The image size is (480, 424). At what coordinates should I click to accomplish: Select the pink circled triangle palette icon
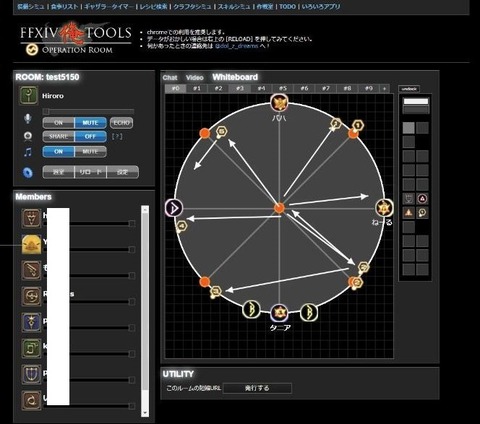point(422,199)
